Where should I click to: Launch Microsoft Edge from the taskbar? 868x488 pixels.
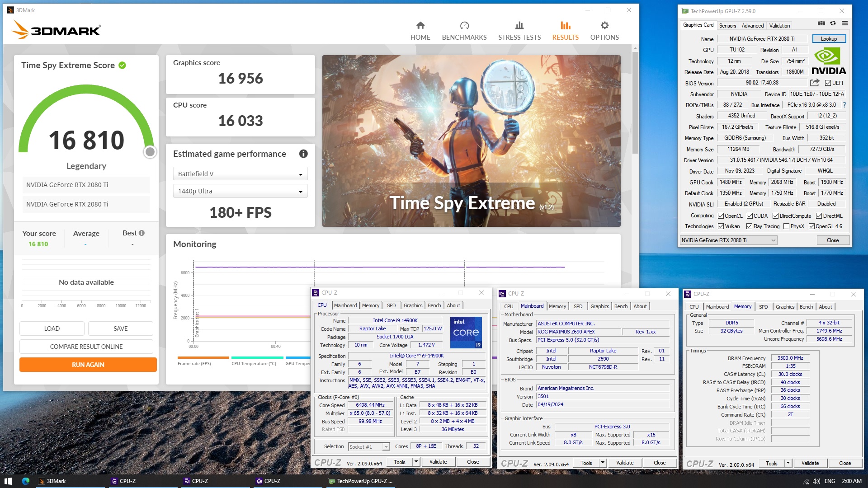coord(26,481)
